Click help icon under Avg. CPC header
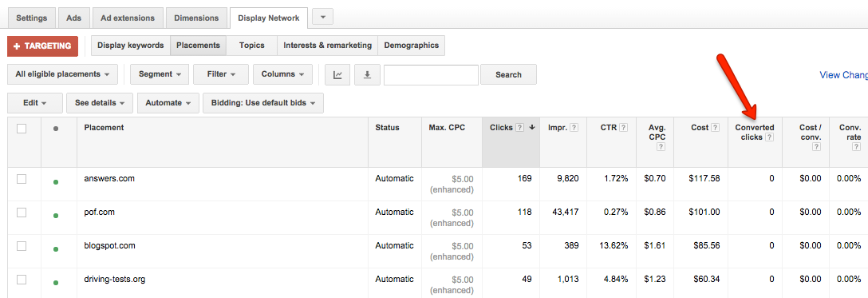 click(661, 147)
